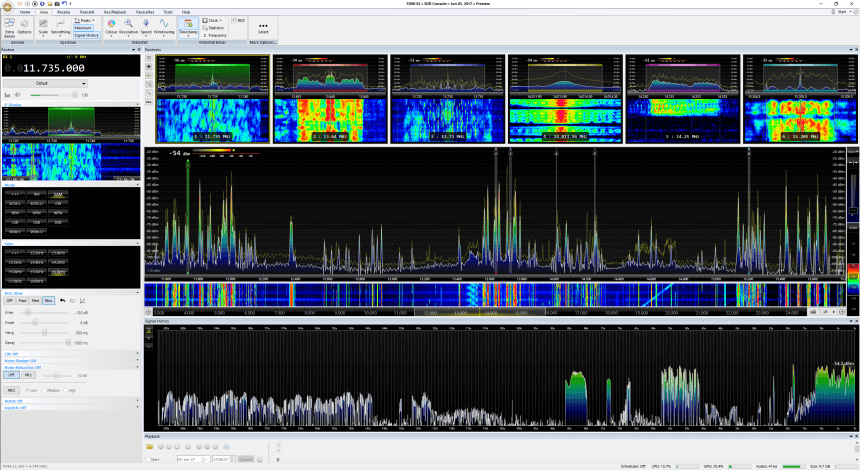Open the Options gear in ribbon
Image resolution: width=860 pixels, height=470 pixels.
pyautogui.click(x=25, y=27)
